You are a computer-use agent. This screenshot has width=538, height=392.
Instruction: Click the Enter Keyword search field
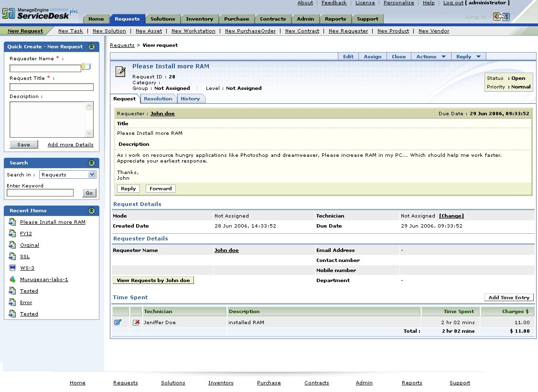coord(40,193)
